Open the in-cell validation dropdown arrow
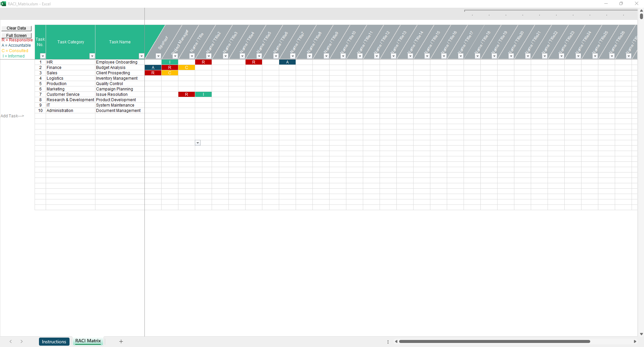The height and width of the screenshot is (347, 644). tap(198, 143)
